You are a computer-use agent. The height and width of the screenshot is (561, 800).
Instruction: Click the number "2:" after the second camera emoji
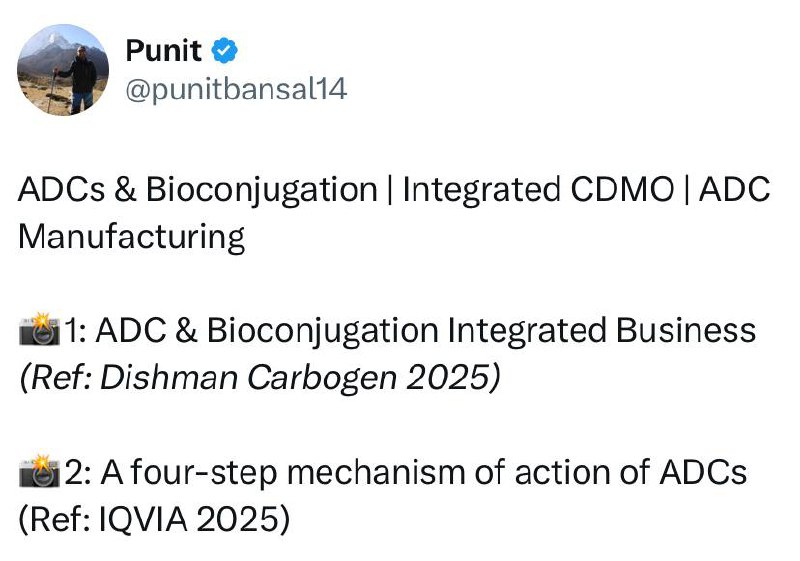(80, 471)
